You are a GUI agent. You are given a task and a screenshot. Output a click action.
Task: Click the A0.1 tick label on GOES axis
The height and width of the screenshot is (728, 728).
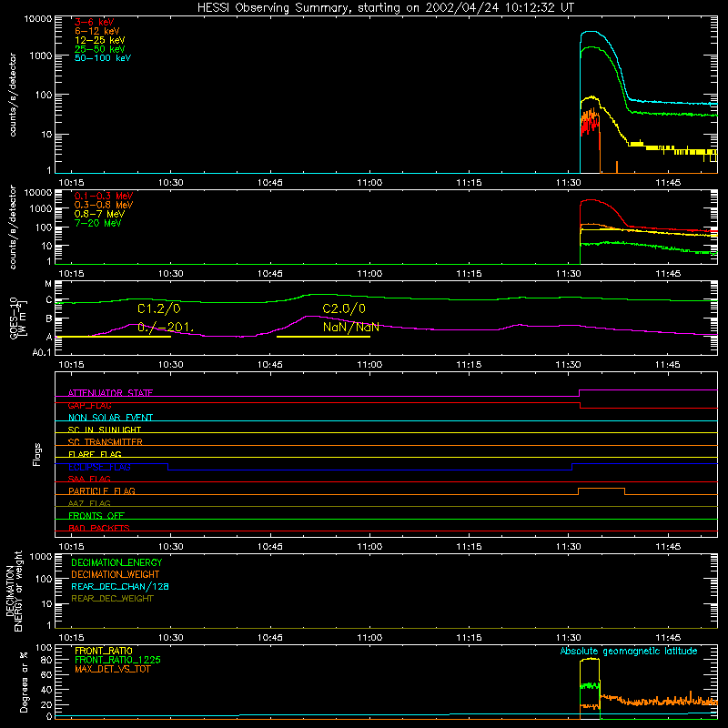42,353
